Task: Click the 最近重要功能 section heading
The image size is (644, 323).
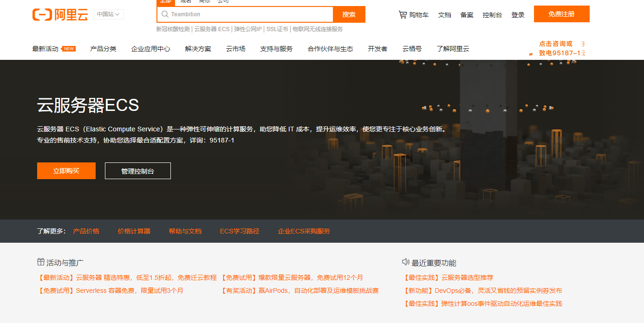Action: pyautogui.click(x=434, y=263)
